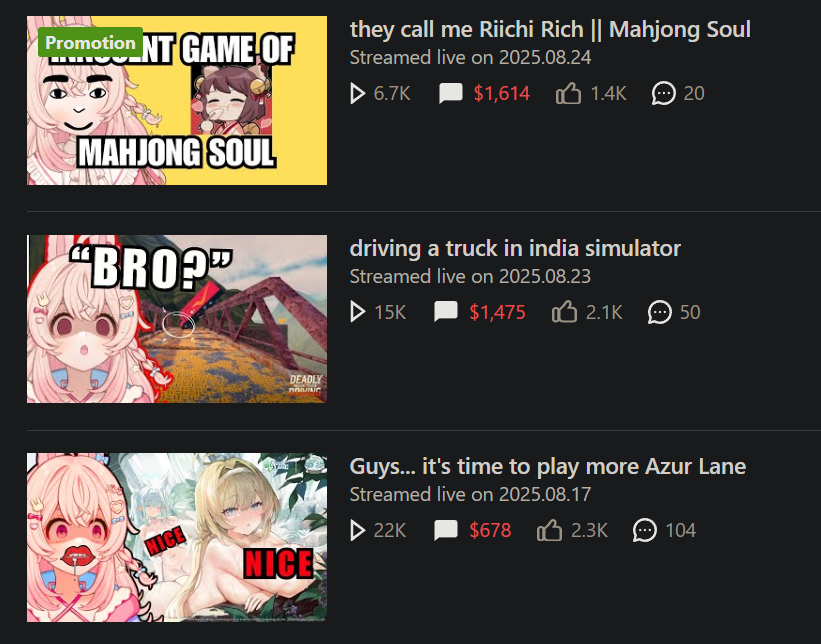Click the thumbs-up icon beside 2.3K
This screenshot has height=644, width=821.
[549, 530]
